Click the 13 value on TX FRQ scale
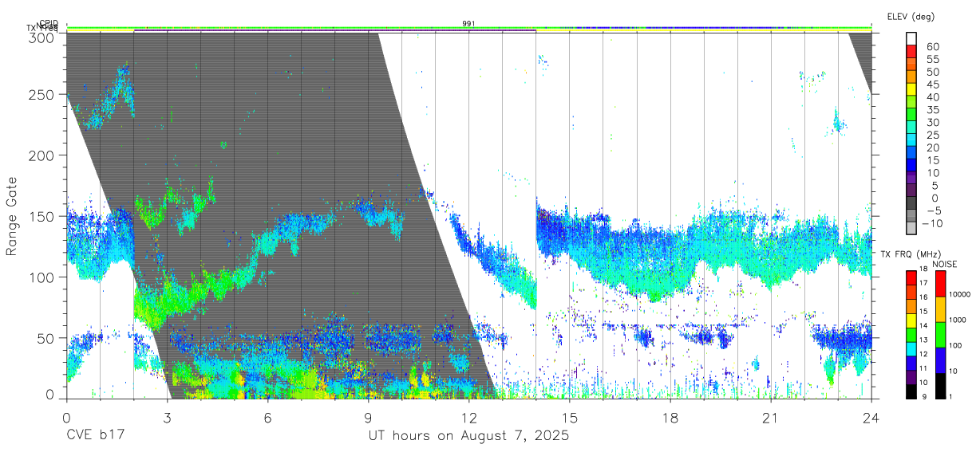 (x=923, y=340)
